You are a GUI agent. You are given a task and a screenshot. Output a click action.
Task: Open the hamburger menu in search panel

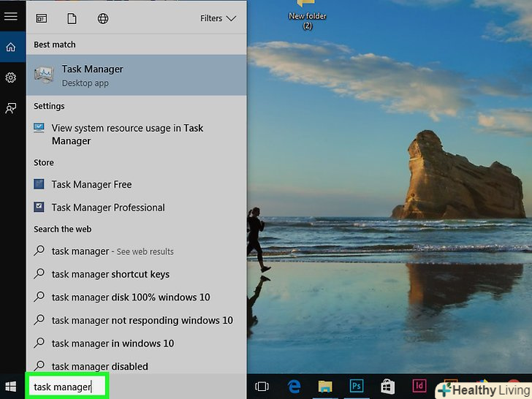click(x=10, y=16)
